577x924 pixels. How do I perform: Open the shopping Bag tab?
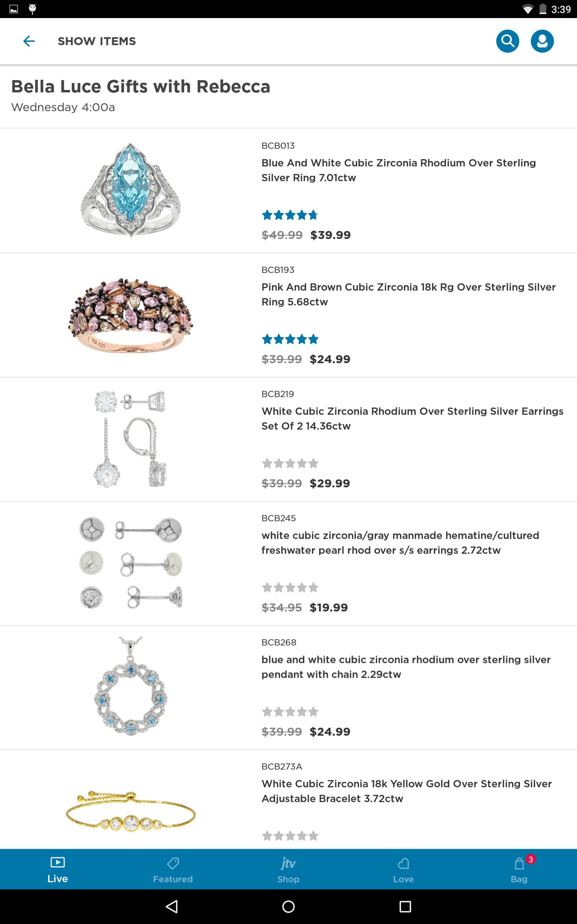coord(519,870)
